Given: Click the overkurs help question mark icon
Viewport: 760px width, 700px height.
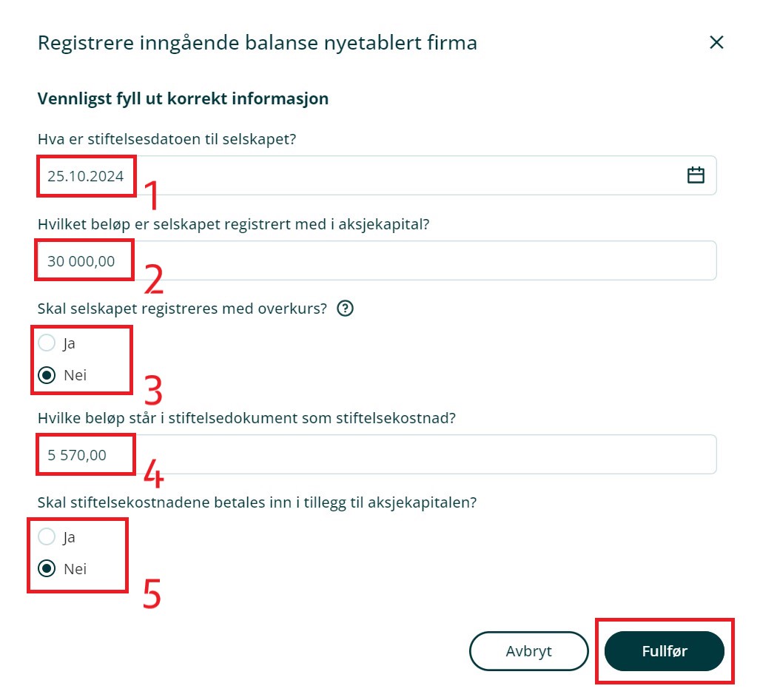Looking at the screenshot, I should [345, 309].
